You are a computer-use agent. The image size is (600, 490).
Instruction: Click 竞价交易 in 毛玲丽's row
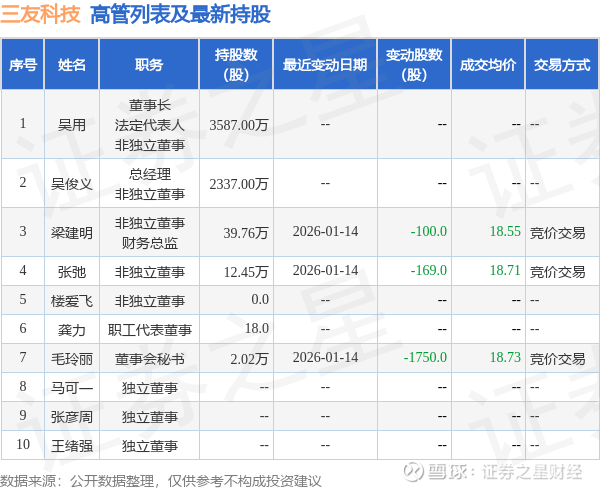coord(558,359)
